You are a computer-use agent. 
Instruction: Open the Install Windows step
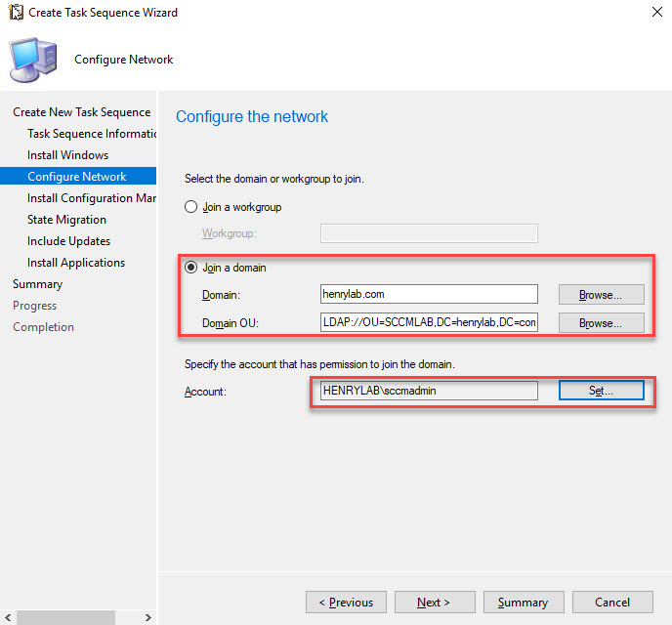pos(67,155)
